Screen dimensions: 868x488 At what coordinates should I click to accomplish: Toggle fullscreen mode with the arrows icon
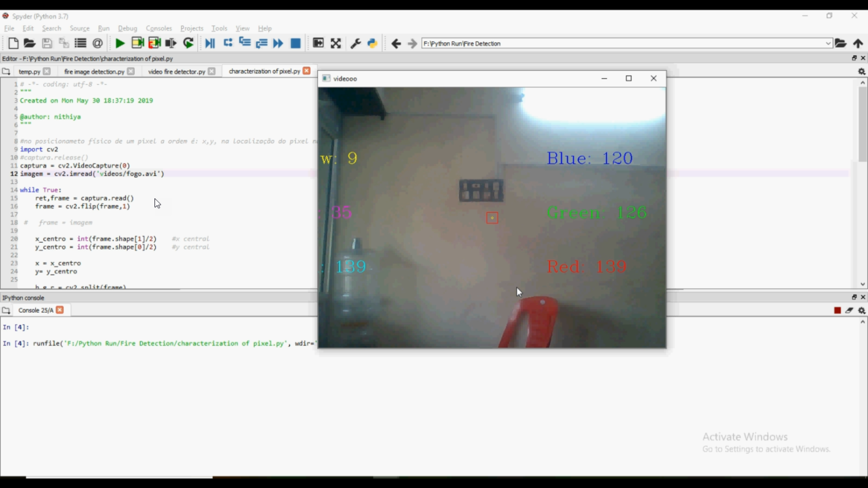click(x=336, y=43)
